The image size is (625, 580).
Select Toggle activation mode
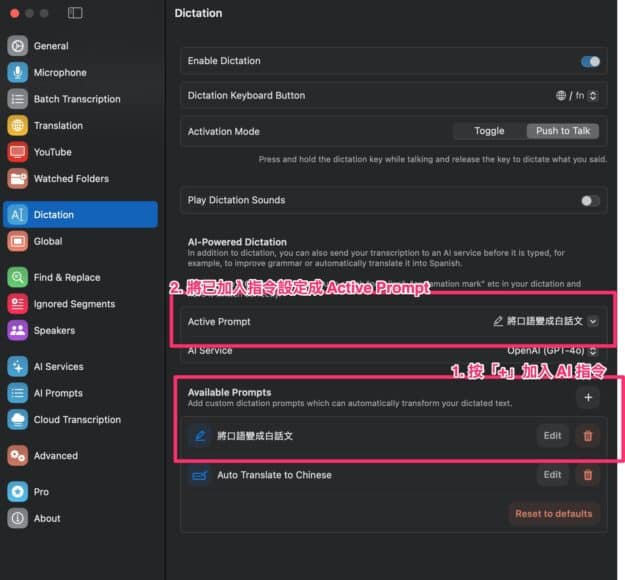tap(489, 131)
